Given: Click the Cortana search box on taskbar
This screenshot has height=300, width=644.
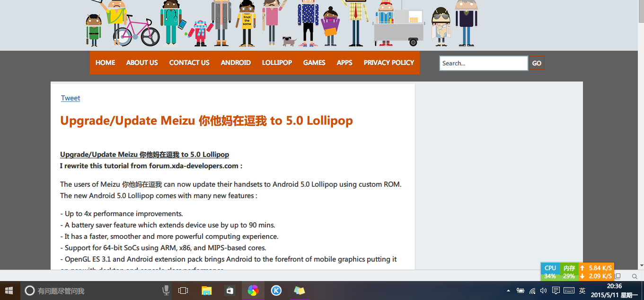Looking at the screenshot, I should pos(90,291).
